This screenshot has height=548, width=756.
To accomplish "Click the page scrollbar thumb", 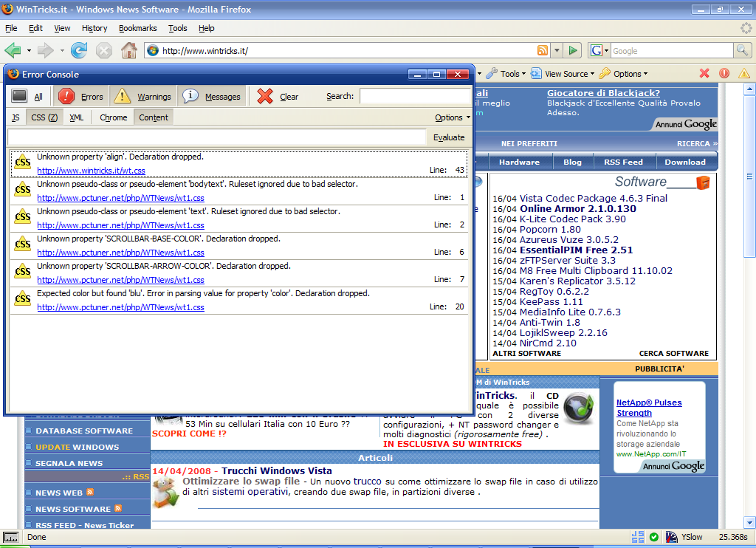I will pyautogui.click(x=749, y=176).
